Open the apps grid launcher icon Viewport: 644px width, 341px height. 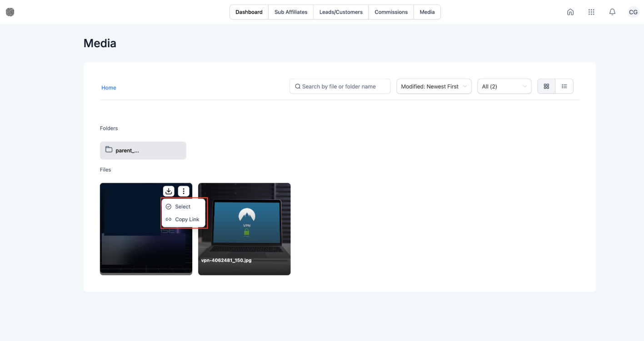tap(591, 12)
